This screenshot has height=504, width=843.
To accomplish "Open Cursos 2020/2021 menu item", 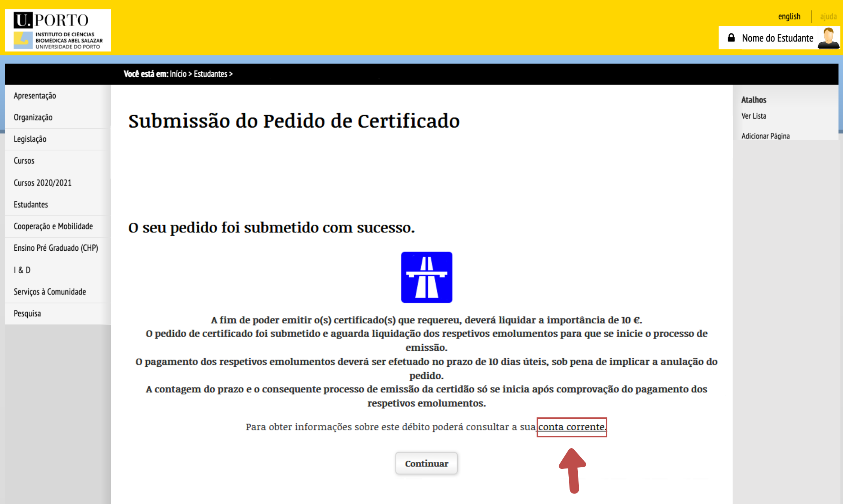I will coord(42,183).
